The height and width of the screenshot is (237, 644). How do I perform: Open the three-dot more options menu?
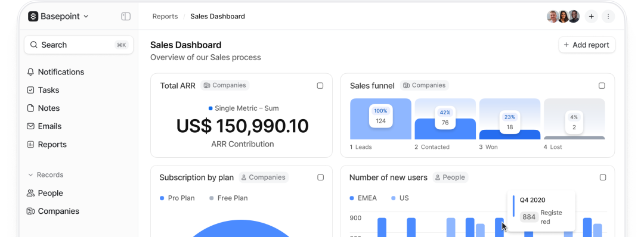608,17
